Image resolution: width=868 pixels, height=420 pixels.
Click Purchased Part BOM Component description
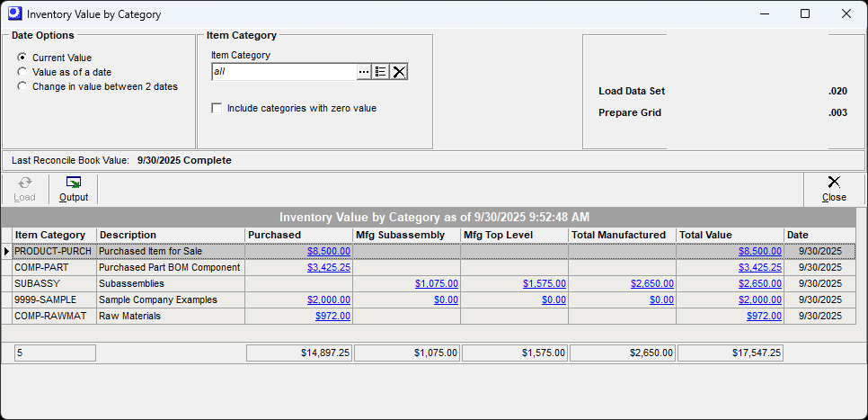(171, 267)
